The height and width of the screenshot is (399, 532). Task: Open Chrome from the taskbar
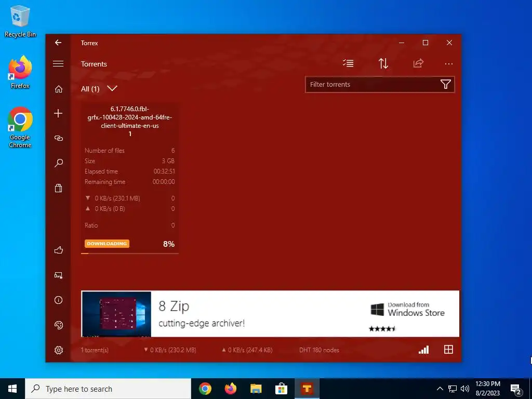point(205,389)
